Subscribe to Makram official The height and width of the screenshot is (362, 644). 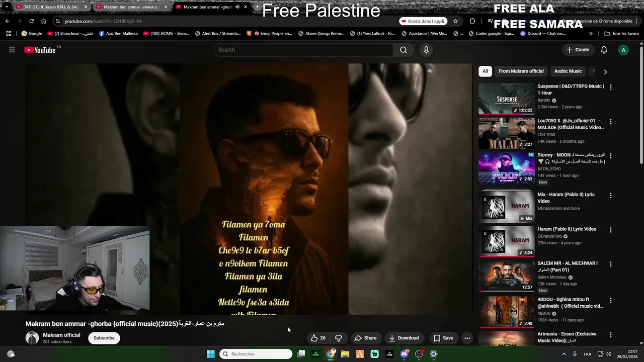click(104, 338)
